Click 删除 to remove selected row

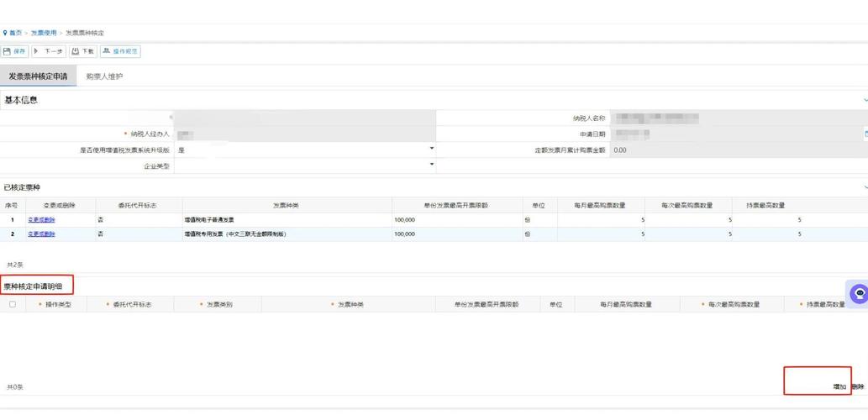click(x=857, y=386)
